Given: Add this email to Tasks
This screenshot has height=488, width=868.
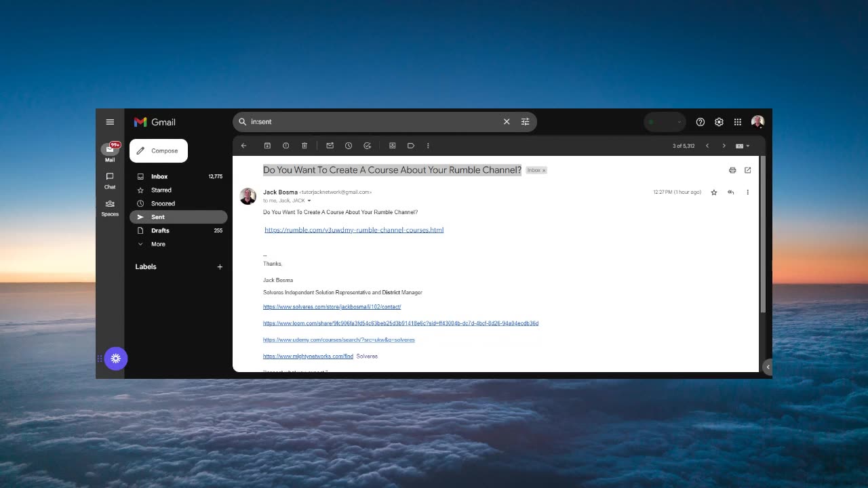Looking at the screenshot, I should point(367,146).
